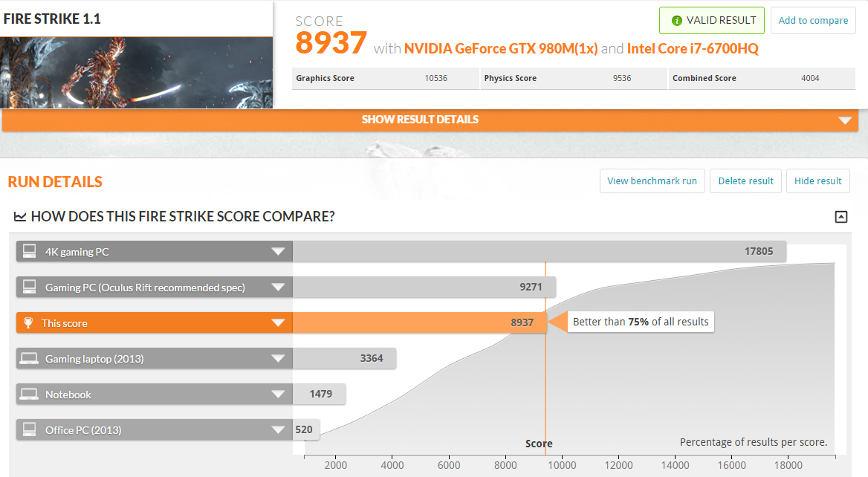Click the Better than 75% of all results tooltip

pos(641,322)
